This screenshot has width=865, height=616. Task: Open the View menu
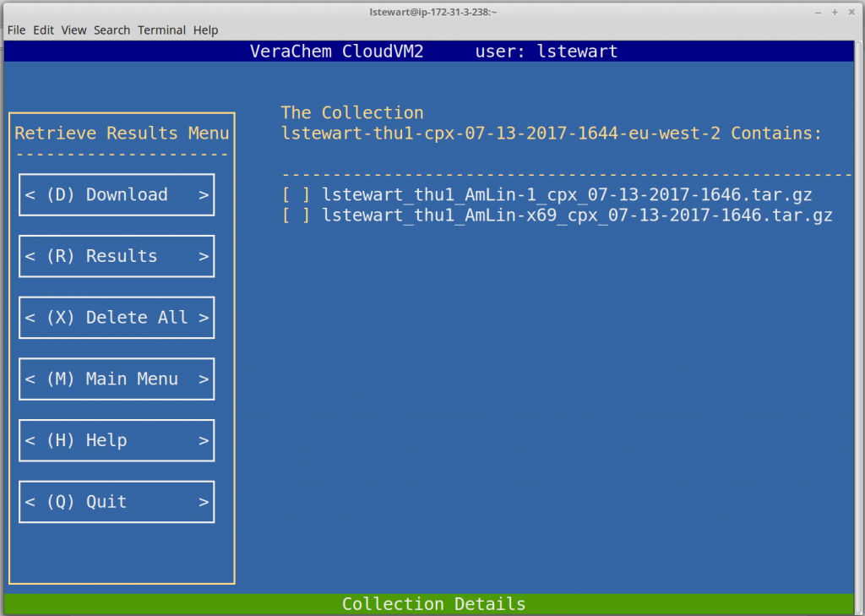73,30
